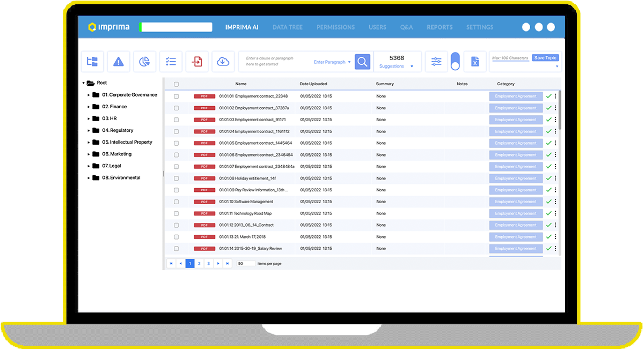The width and height of the screenshot is (644, 350).
Task: Check the box for Software Management
Action: coord(176,202)
